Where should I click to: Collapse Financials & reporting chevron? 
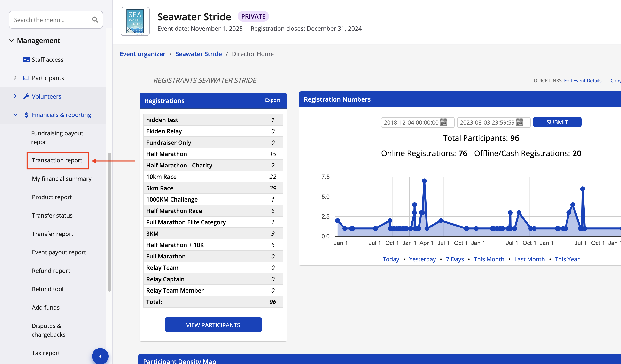[15, 115]
